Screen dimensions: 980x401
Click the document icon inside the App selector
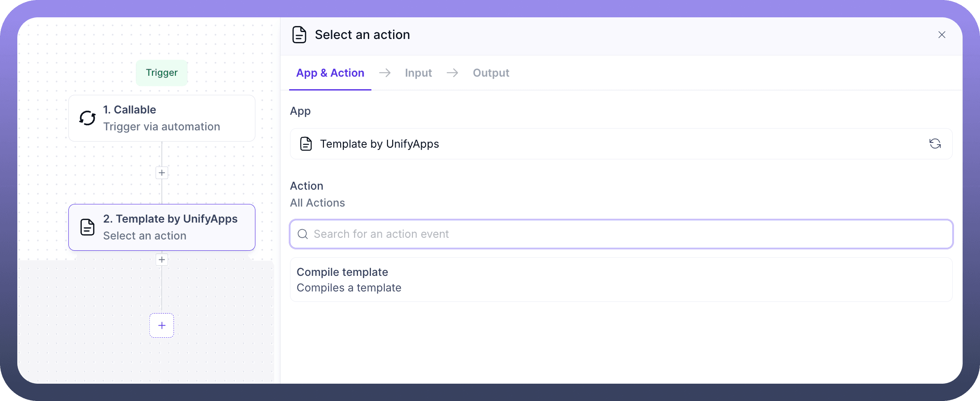coord(306,144)
